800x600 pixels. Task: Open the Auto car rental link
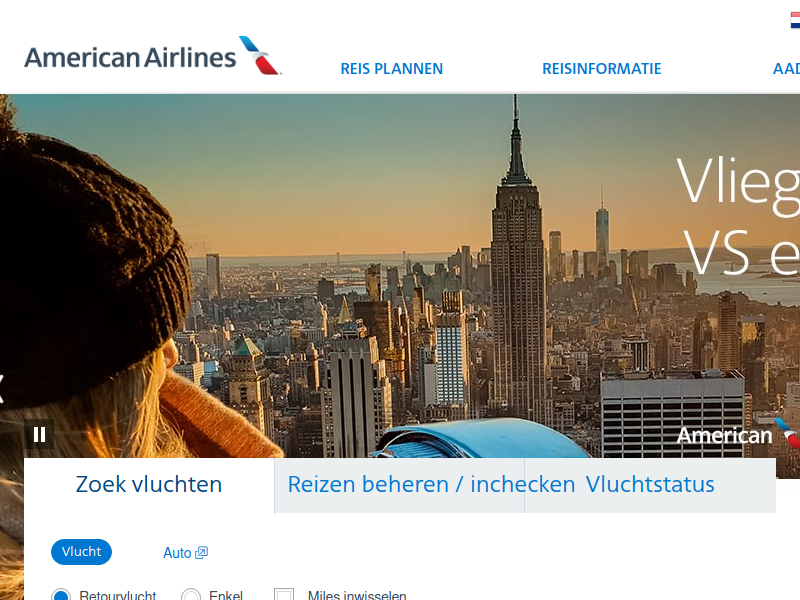tap(177, 553)
